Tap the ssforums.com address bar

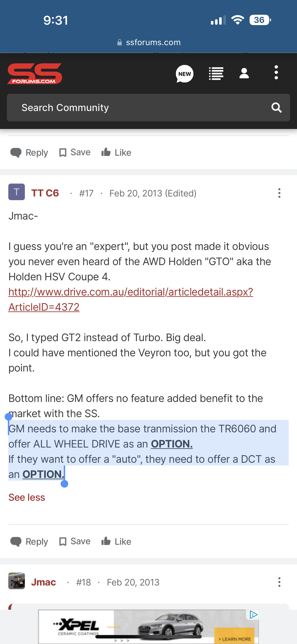point(149,43)
